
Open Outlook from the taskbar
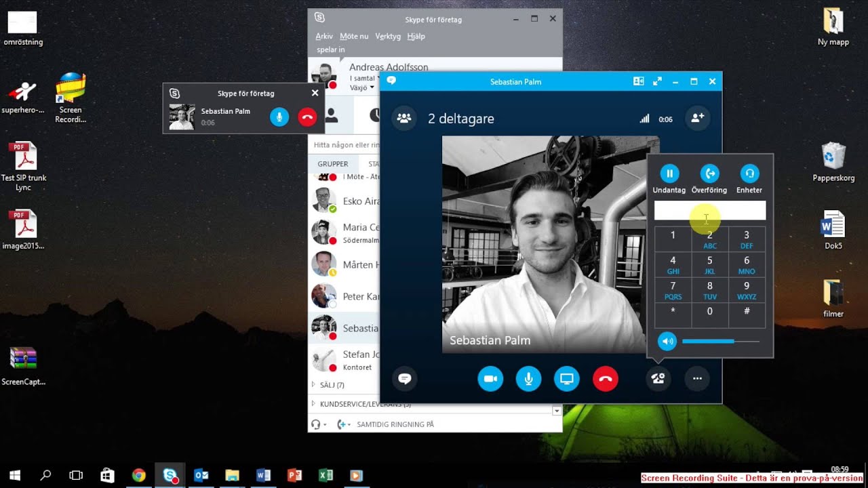click(201, 475)
